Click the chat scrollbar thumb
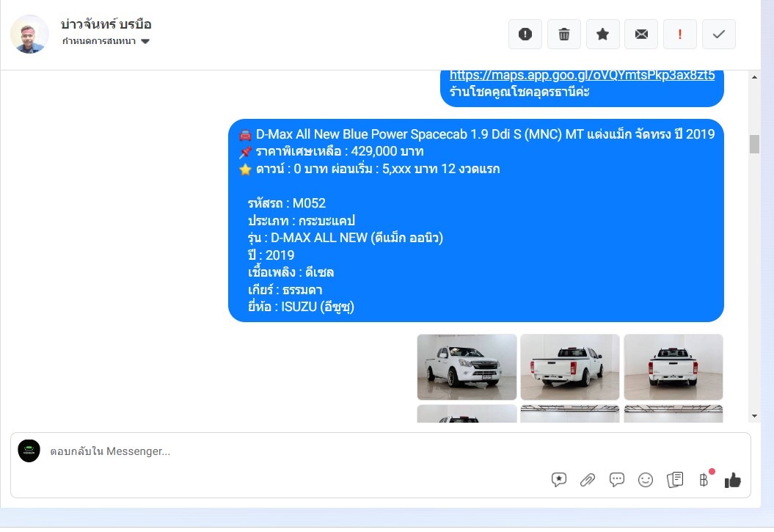774x532 pixels. click(x=754, y=144)
